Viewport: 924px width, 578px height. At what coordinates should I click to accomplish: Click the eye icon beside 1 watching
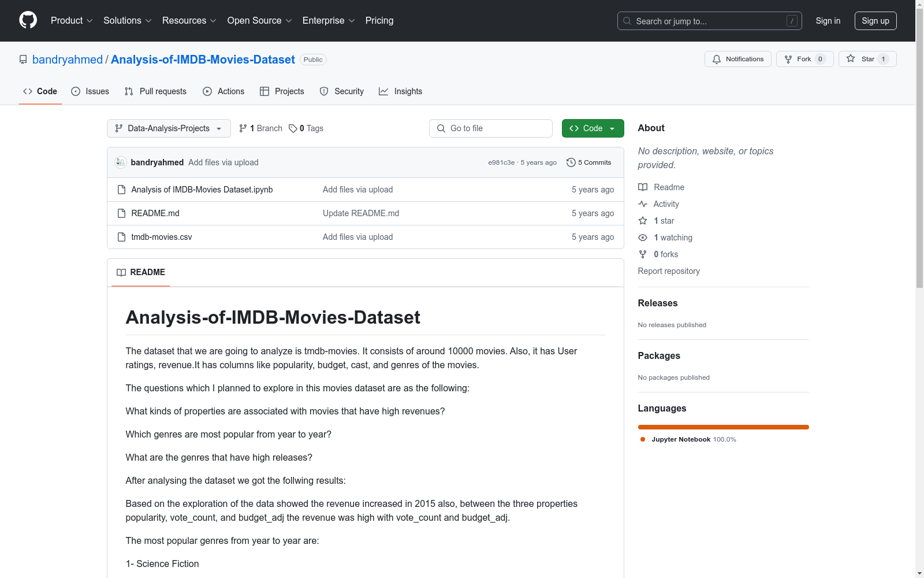pos(643,238)
